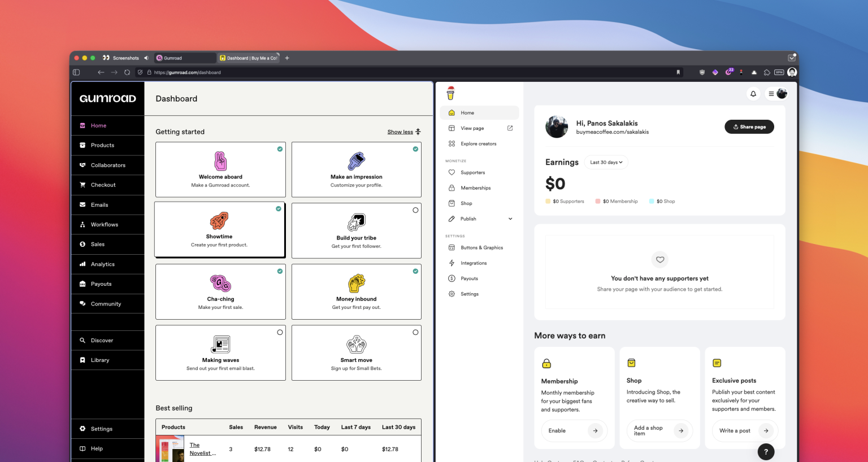Click the browser reload icon
The width and height of the screenshot is (868, 462).
[x=127, y=72]
